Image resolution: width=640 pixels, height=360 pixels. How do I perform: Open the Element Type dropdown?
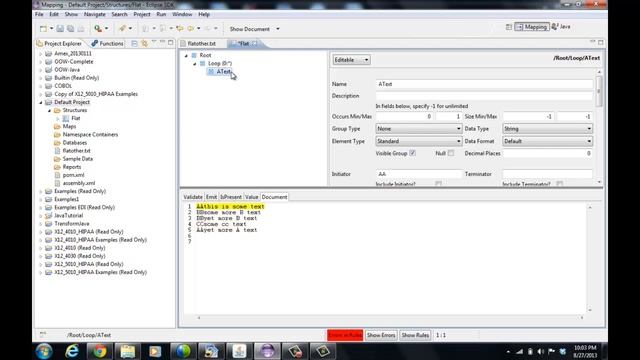pyautogui.click(x=418, y=141)
